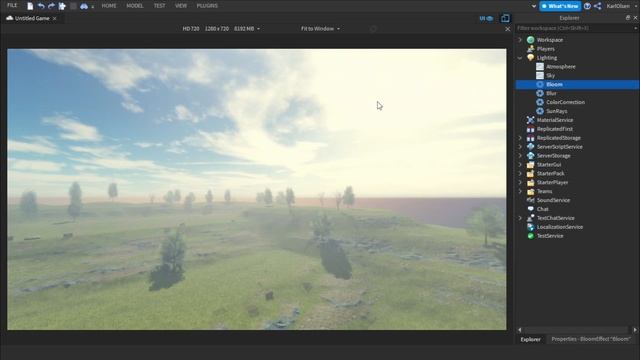Close the device emulation bar
The image size is (640, 360).
click(x=507, y=29)
